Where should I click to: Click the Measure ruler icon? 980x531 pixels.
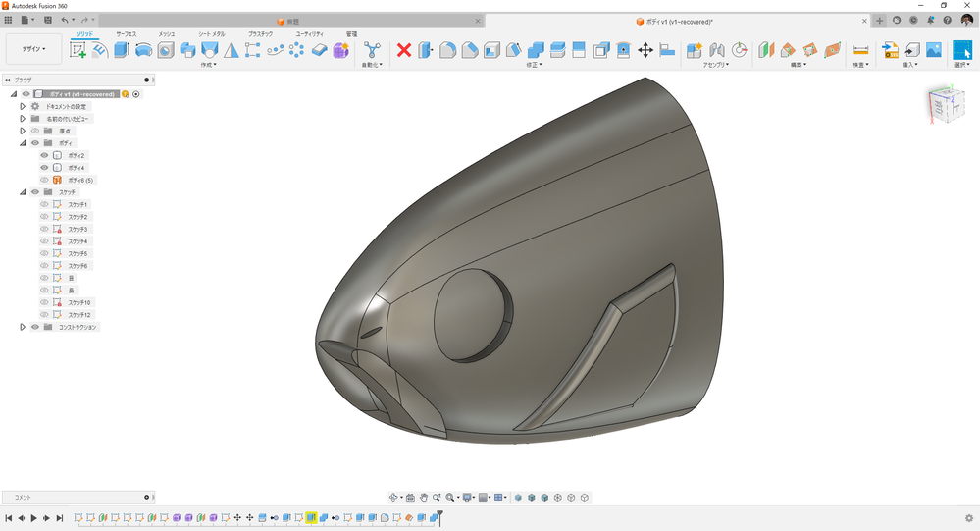860,50
